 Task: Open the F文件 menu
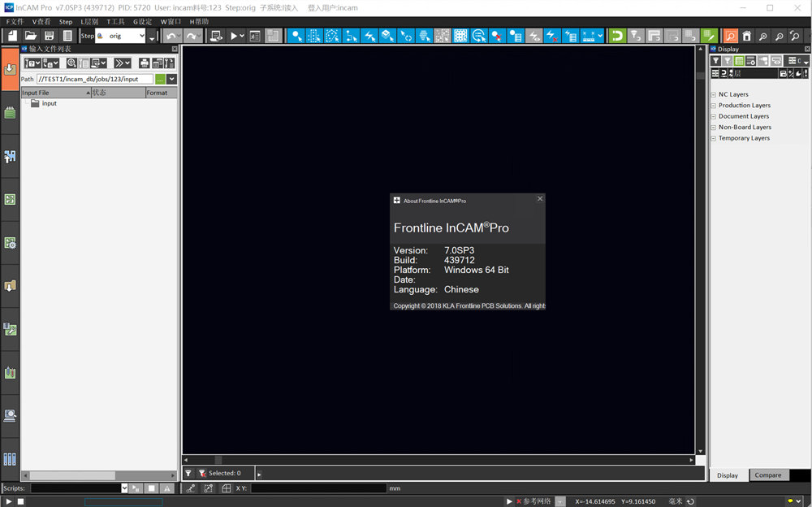point(15,22)
